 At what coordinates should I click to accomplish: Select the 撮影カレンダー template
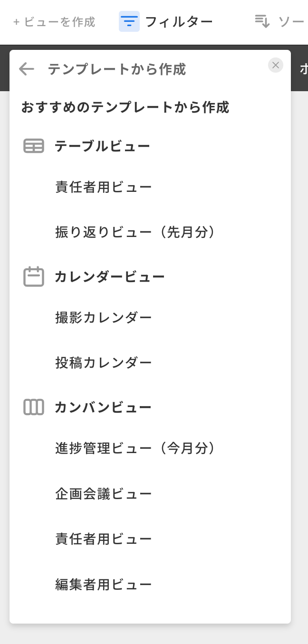pos(104,318)
